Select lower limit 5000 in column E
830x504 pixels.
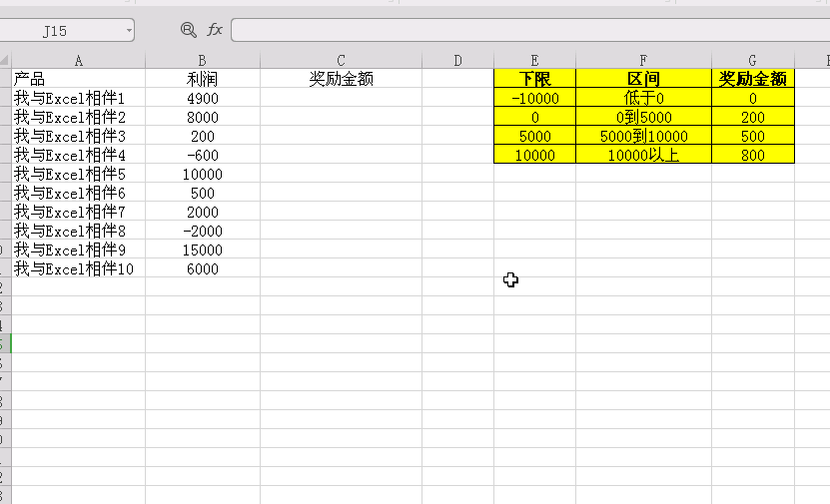(x=534, y=136)
